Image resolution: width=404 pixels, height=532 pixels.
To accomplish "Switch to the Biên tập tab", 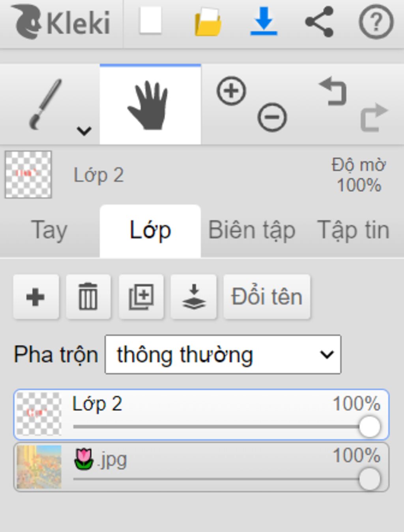I will pos(252,230).
